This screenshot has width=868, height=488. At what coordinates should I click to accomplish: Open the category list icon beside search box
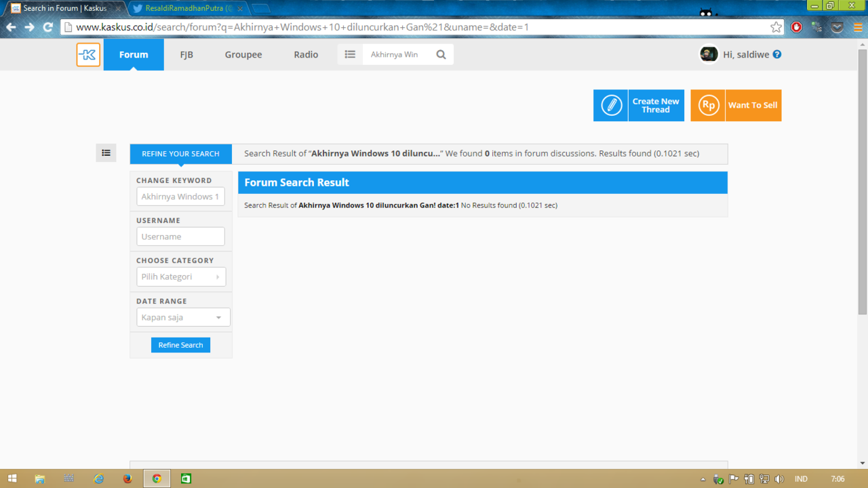tap(350, 54)
